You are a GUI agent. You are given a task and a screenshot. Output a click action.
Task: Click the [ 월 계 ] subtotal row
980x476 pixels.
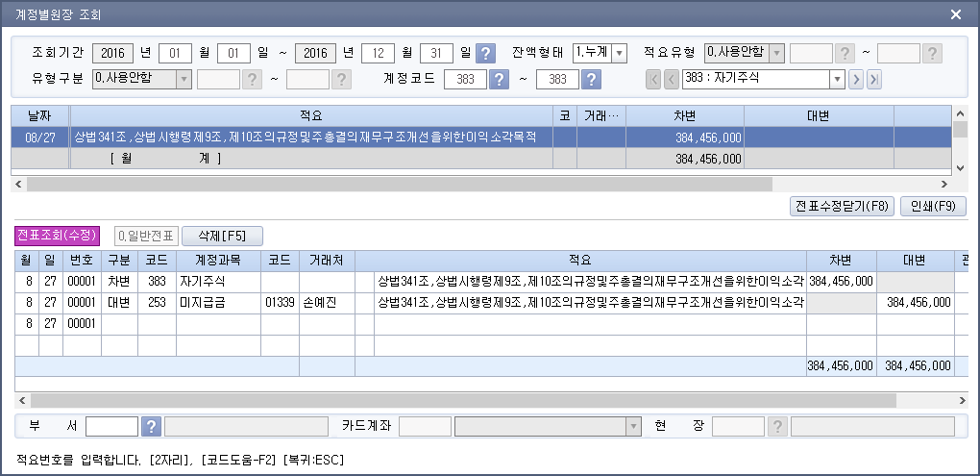pyautogui.click(x=481, y=159)
